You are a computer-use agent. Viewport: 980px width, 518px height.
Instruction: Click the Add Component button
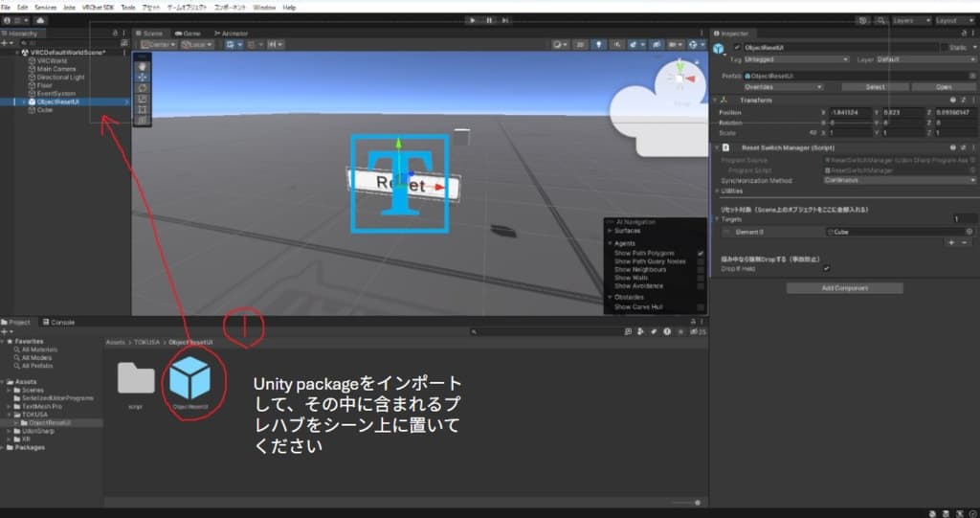tap(844, 288)
